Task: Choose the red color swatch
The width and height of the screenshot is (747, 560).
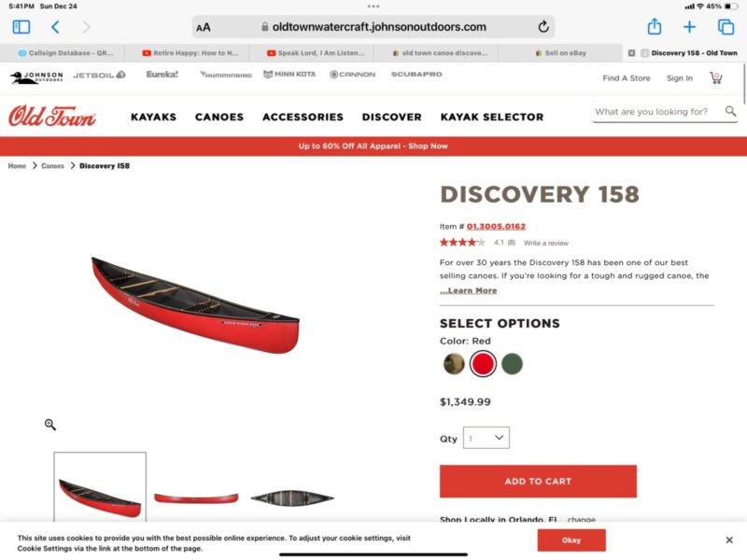Action: (x=483, y=364)
